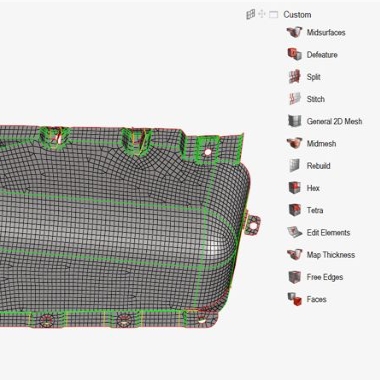Open the Edit Elements icon
380x380 pixels.
tap(294, 232)
